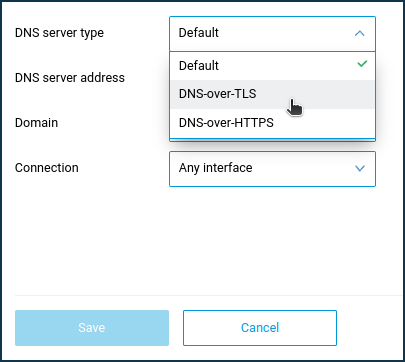This screenshot has height=362, width=405.
Task: Click the green checkmark next to Default
Action: coord(362,63)
